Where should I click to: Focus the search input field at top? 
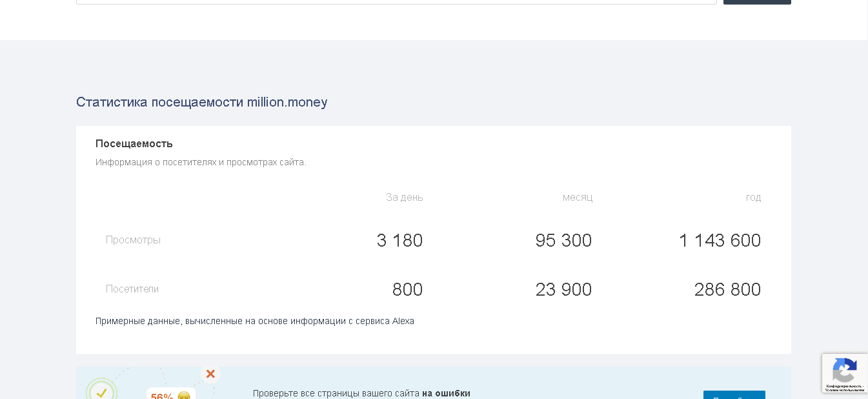[396, 2]
